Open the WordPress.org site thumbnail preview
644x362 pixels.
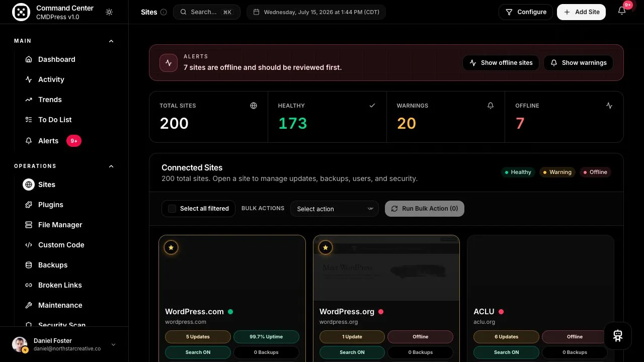click(x=386, y=268)
